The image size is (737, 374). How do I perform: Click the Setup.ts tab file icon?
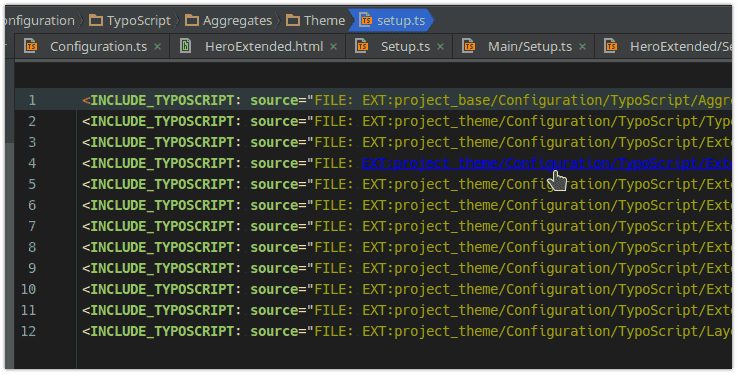pos(362,46)
